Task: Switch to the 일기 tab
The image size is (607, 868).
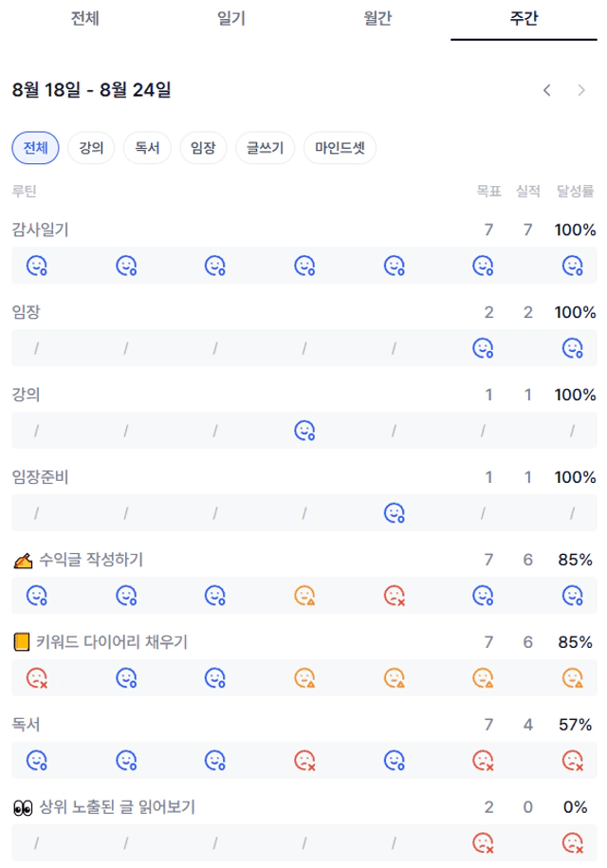Action: click(x=231, y=18)
